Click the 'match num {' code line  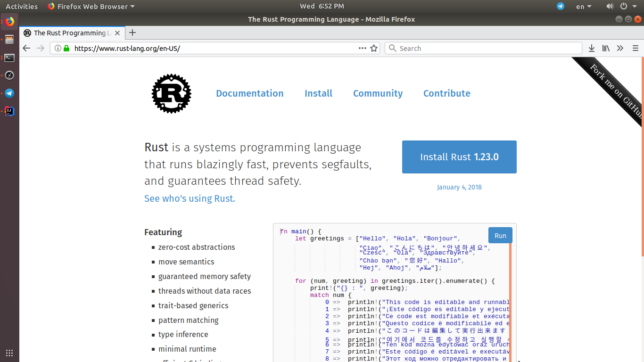pyautogui.click(x=331, y=295)
